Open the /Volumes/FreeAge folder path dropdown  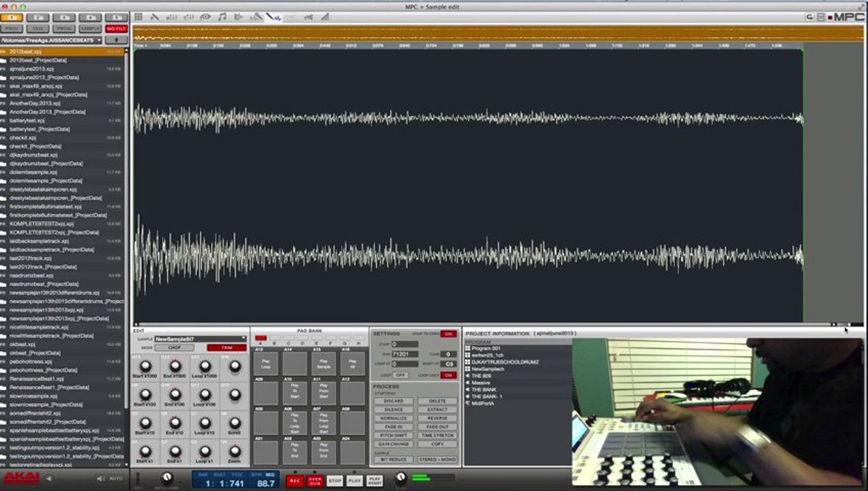51,40
